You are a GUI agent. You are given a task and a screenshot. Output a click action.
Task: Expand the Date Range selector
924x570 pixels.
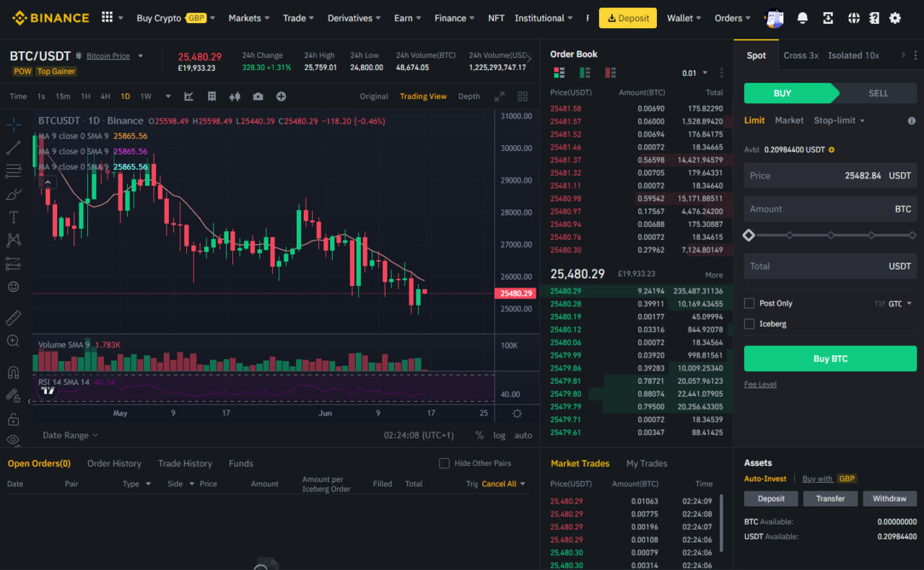tap(70, 435)
